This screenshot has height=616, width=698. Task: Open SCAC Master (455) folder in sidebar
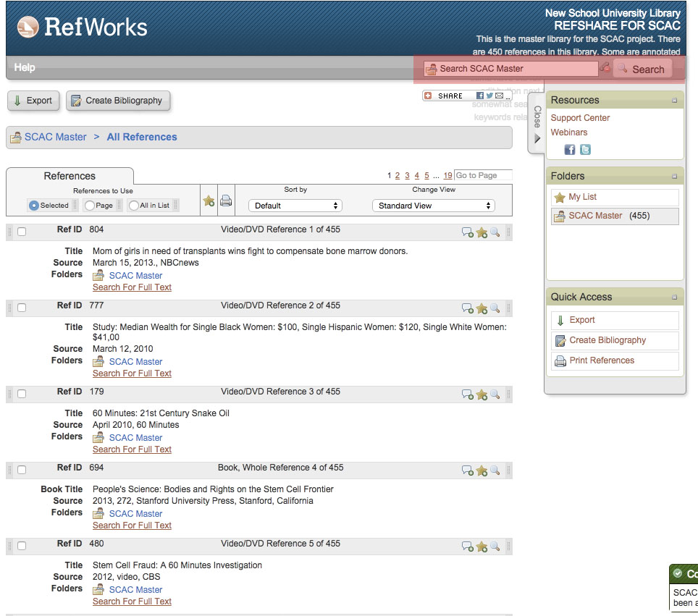615,216
